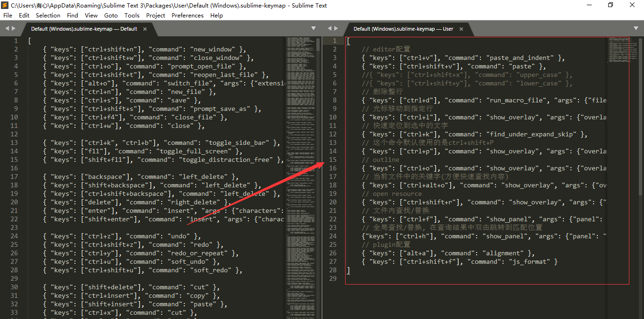Click previous tab arrow in right pane
Viewport: 644px width, 319px height.
pos(330,28)
